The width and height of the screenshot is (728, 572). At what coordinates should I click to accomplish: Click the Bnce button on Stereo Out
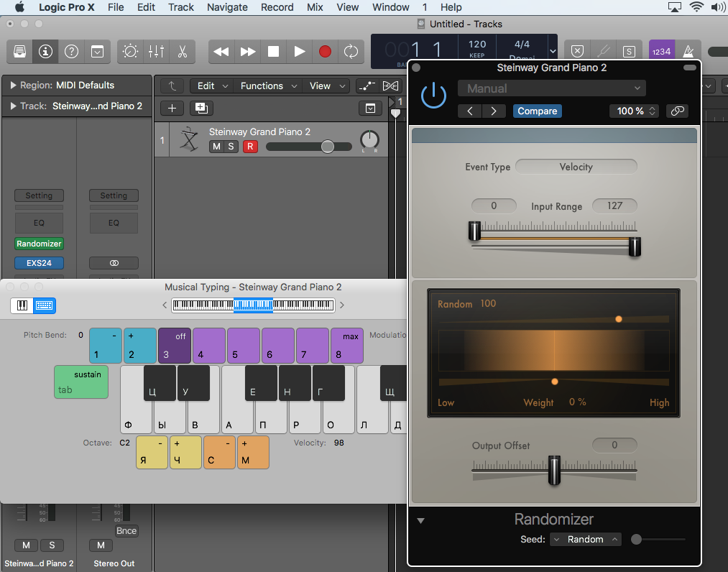[x=126, y=530]
